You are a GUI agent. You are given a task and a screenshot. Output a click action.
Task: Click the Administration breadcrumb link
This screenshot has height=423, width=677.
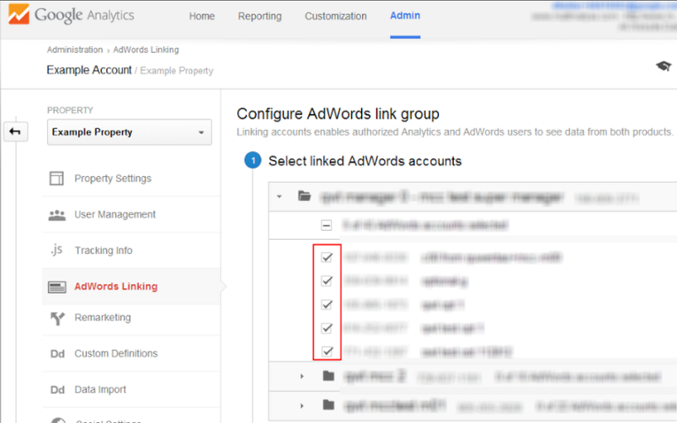pos(75,50)
